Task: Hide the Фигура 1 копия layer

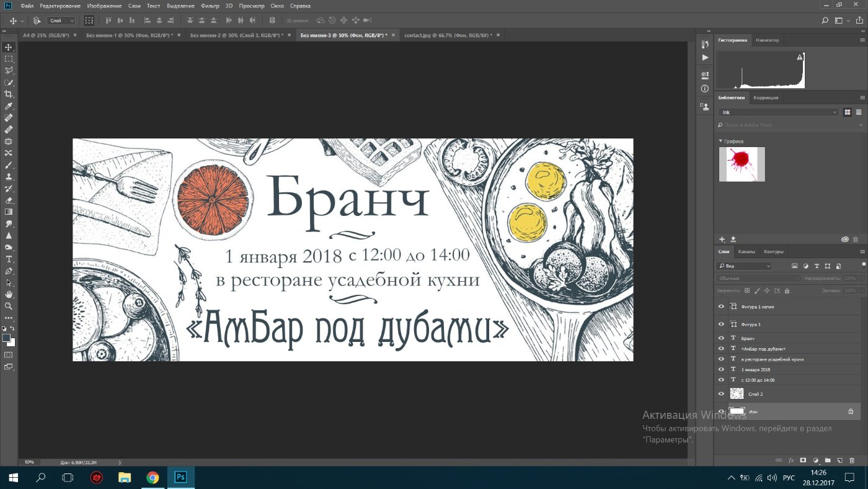Action: click(x=721, y=307)
